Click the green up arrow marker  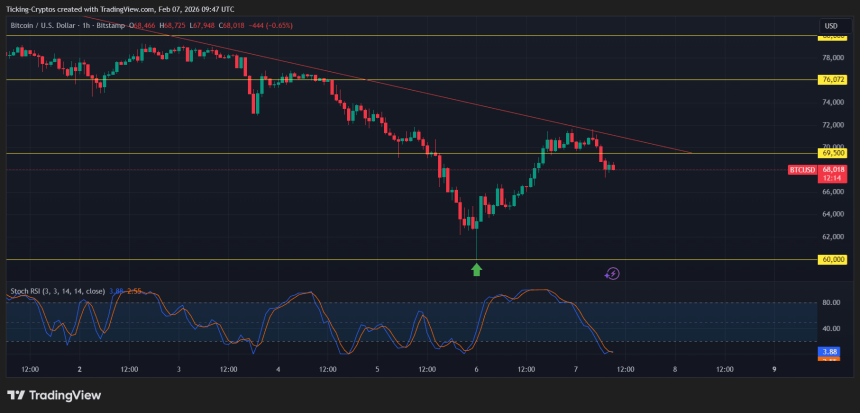(x=477, y=269)
